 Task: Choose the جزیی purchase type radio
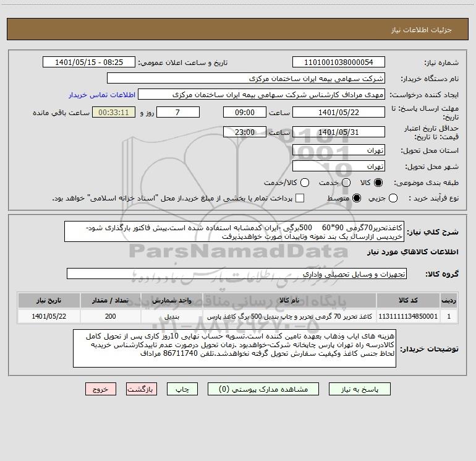(x=393, y=199)
